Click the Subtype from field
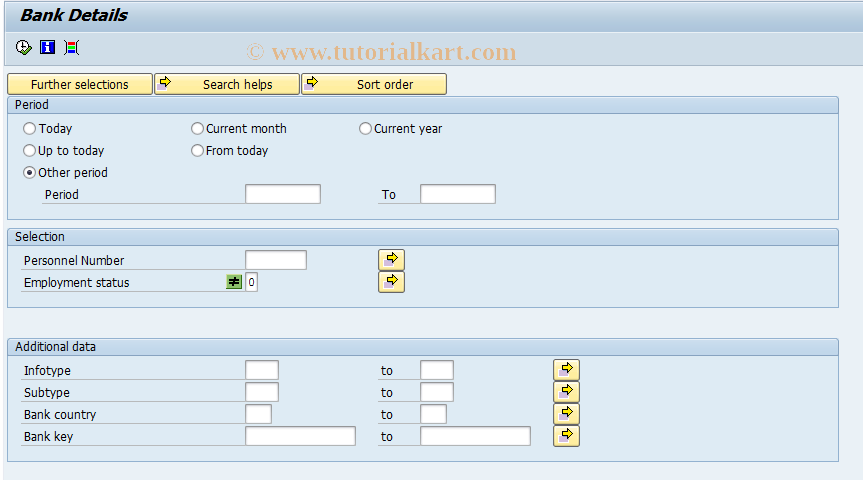Viewport: 863px width, 480px height. click(262, 392)
